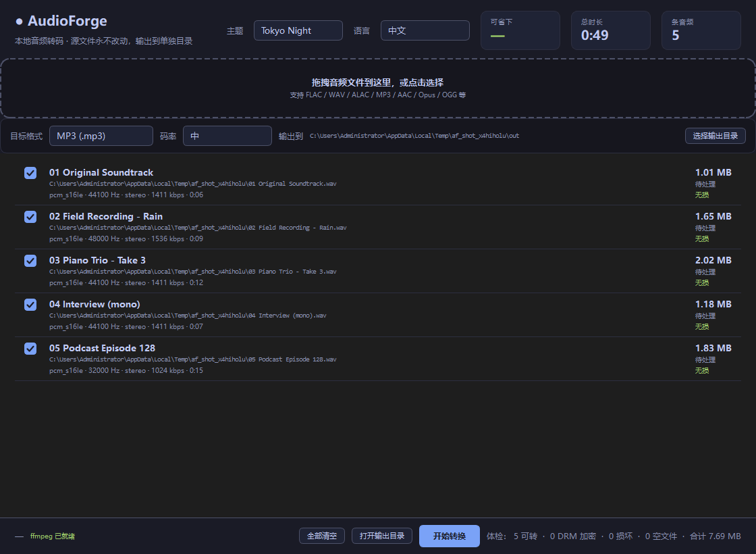756x554 pixels.
Task: Click the output path ending in \out
Action: tap(414, 136)
